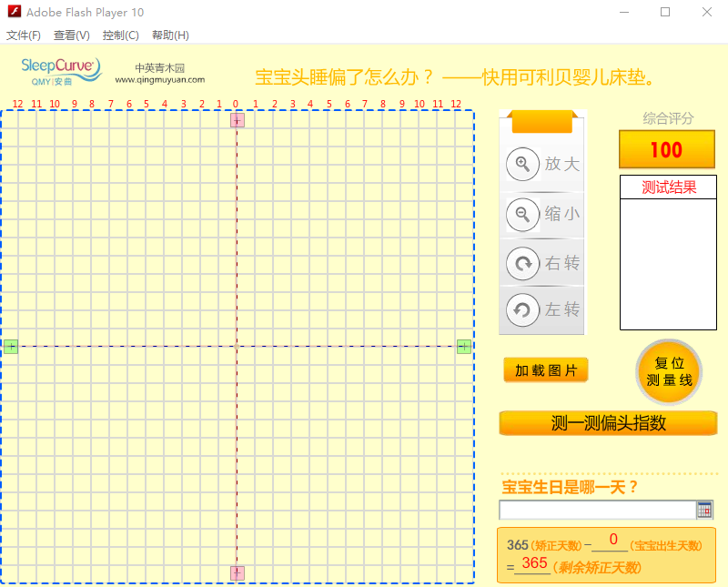Click the orange tab atop the tool panel
Image resolution: width=728 pixels, height=587 pixels.
[x=541, y=122]
